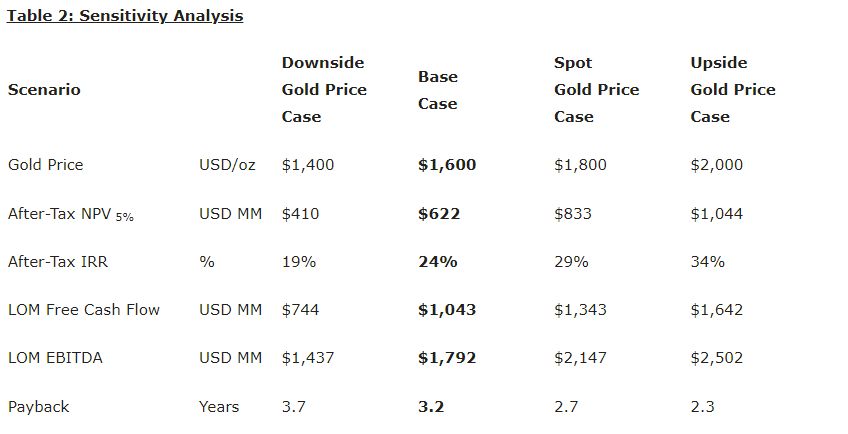Select the Years unit cell
The image size is (848, 434).
[x=219, y=407]
